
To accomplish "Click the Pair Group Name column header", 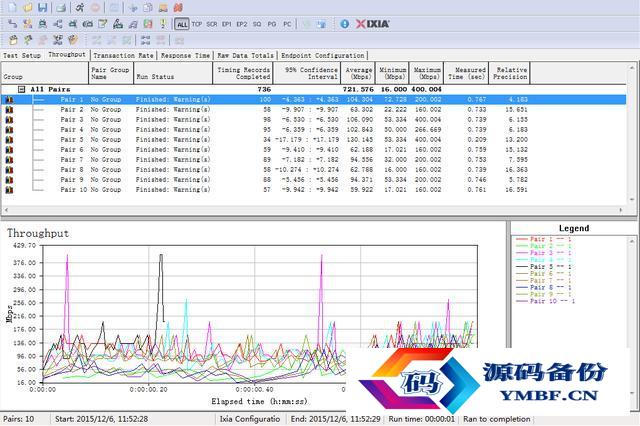I will tap(111, 73).
